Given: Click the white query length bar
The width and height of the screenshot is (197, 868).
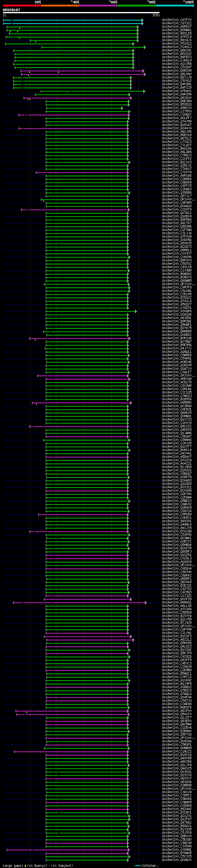Looking at the screenshot, I should [x=81, y=13].
